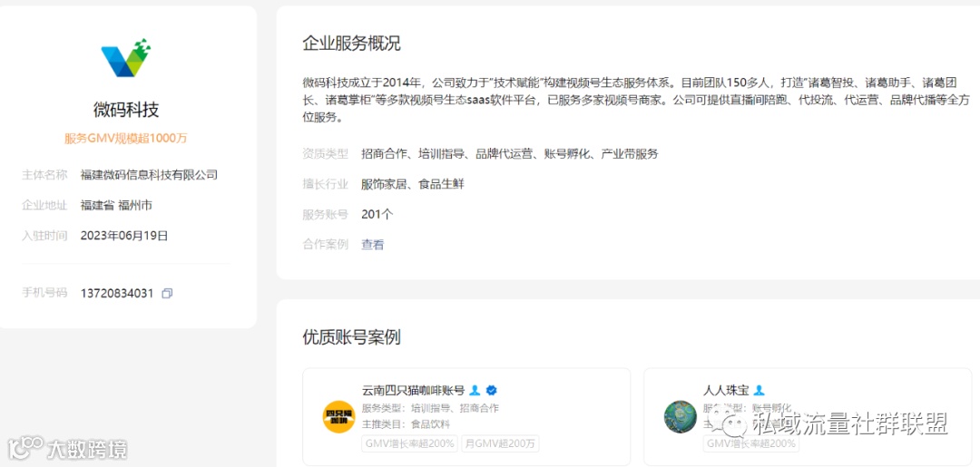Image resolution: width=980 pixels, height=467 pixels.
Task: Click the 入驻时间 label
Action: [x=44, y=236]
